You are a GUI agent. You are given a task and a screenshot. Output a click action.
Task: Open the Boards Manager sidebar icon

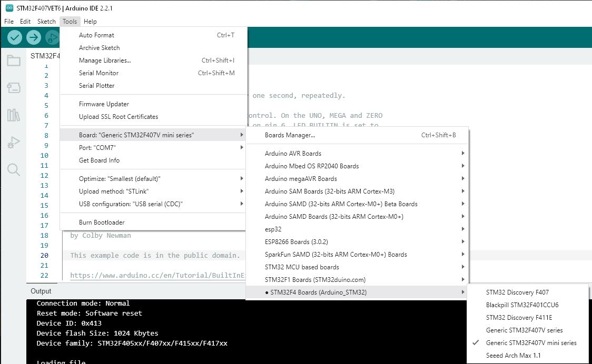point(14,88)
